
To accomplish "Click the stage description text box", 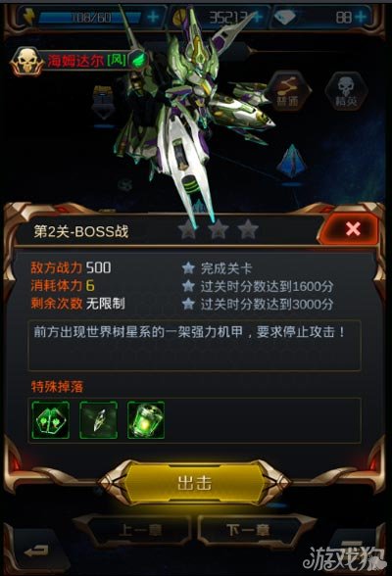I will tap(194, 345).
